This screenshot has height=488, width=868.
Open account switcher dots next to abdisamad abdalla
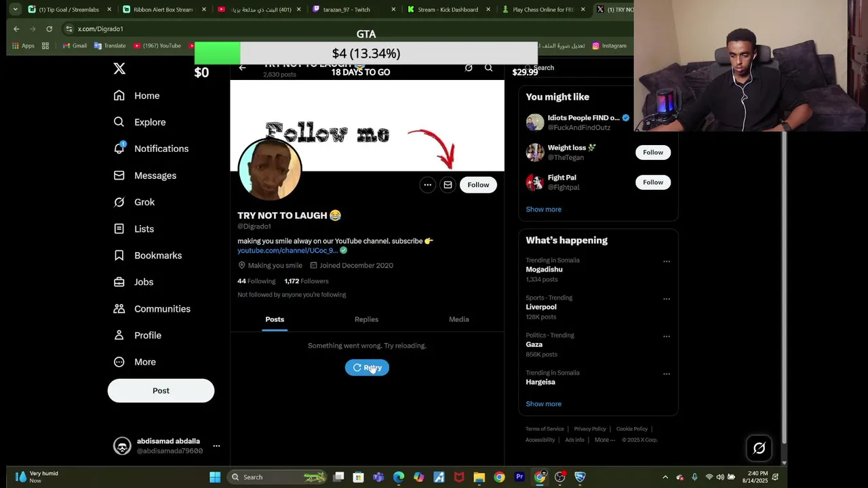216,446
